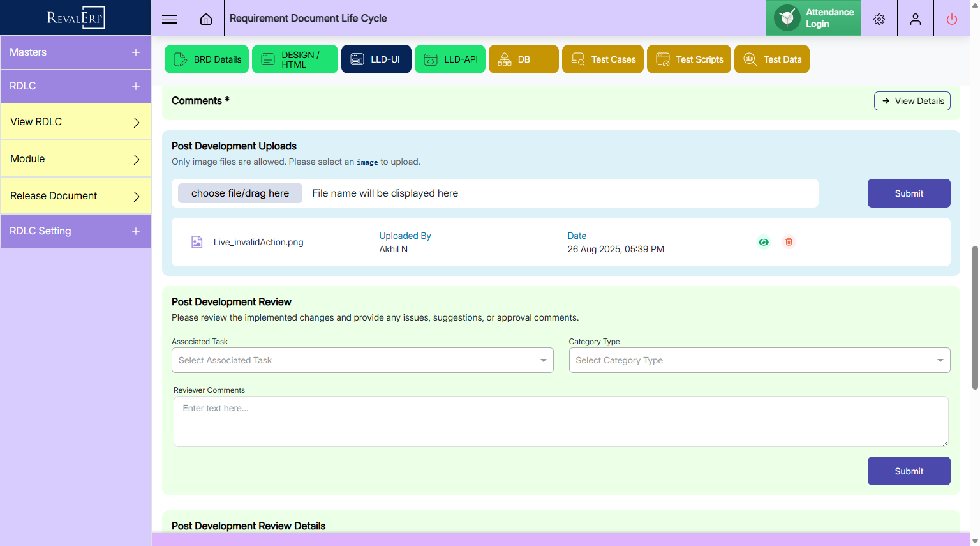Viewport: 980px width, 546px height.
Task: Open the LLD-API tab
Action: [450, 59]
